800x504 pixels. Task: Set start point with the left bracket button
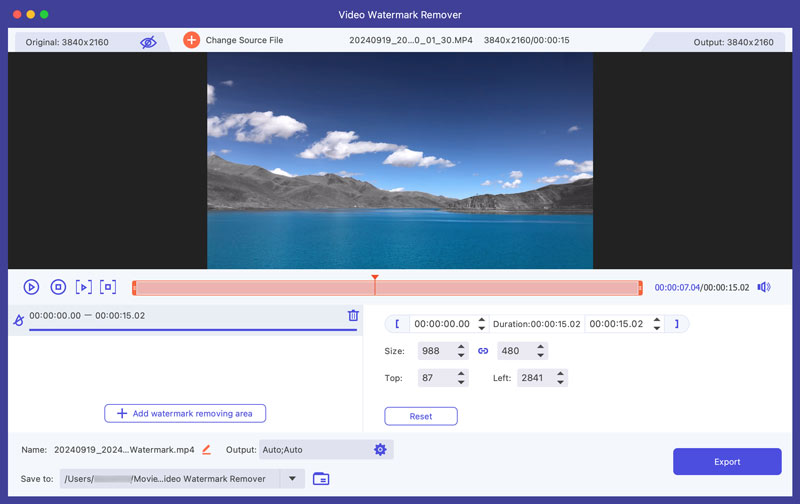pyautogui.click(x=397, y=324)
